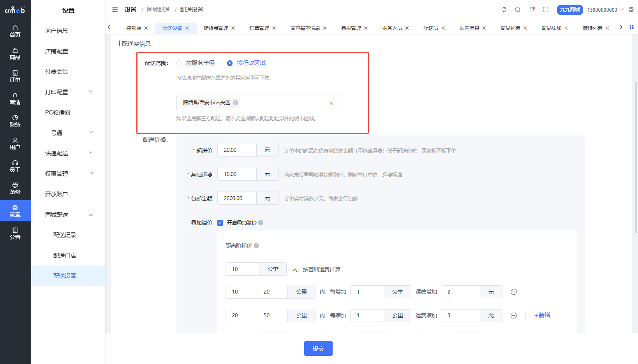Click the 提交 button
This screenshot has width=638, height=364.
click(318, 348)
